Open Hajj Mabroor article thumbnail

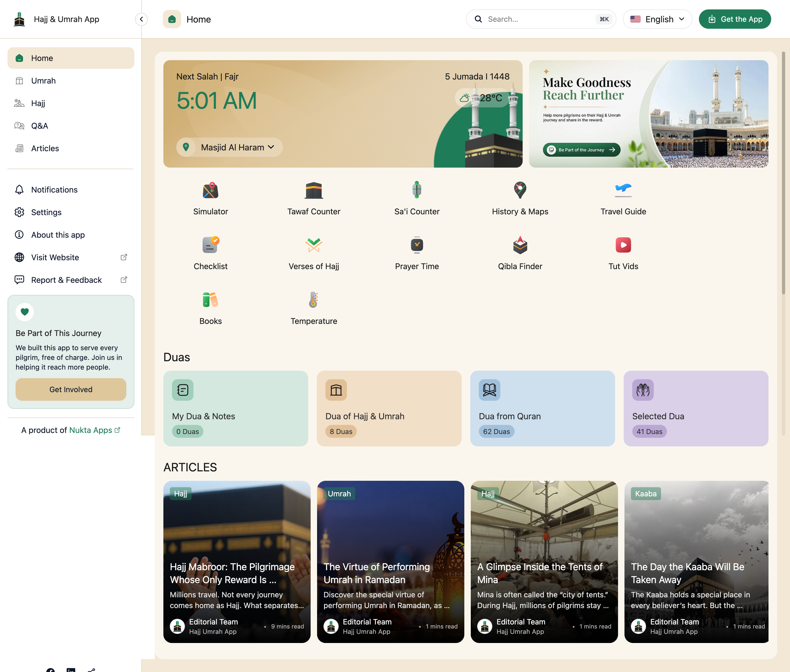tap(237, 562)
